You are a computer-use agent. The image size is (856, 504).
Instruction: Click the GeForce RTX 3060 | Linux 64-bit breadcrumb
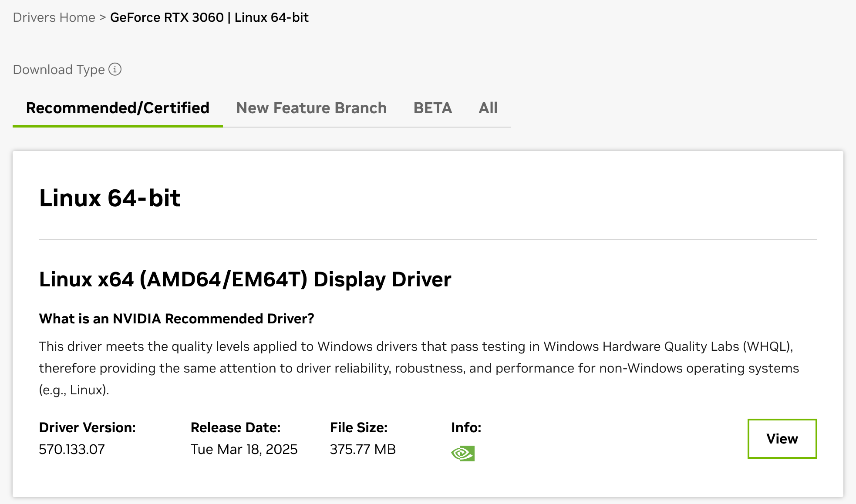209,17
